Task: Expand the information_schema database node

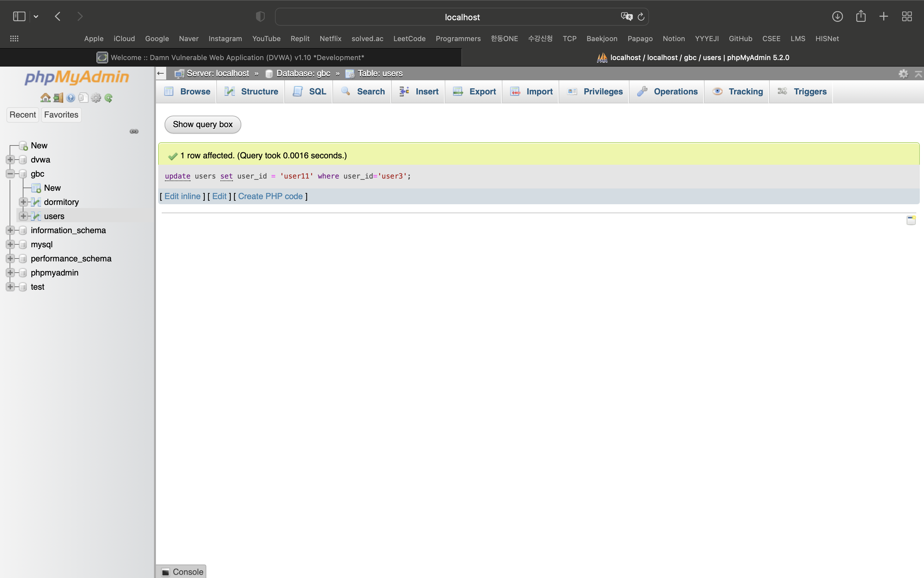Action: click(x=10, y=230)
